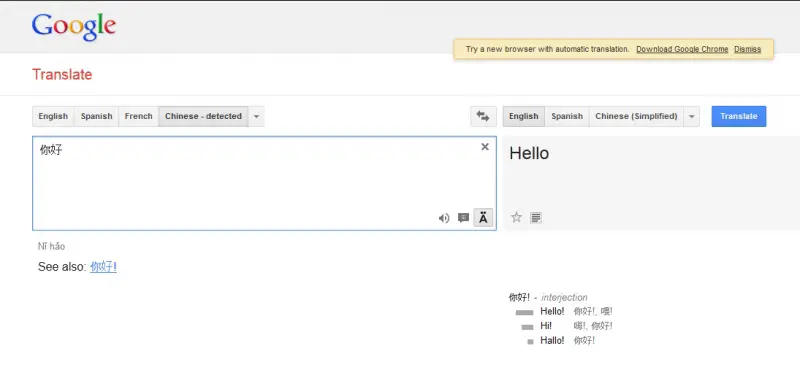
Task: Open the Download Google Chrome link
Action: pos(682,50)
